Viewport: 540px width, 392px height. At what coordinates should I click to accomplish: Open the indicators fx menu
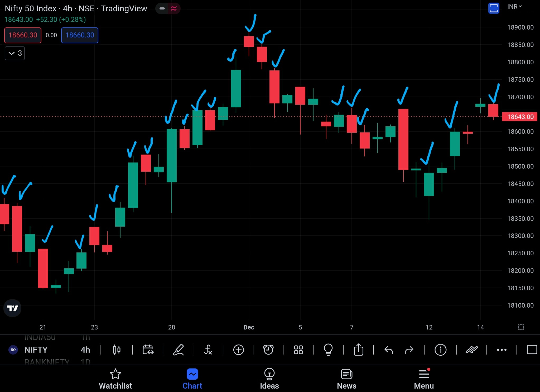(x=208, y=350)
